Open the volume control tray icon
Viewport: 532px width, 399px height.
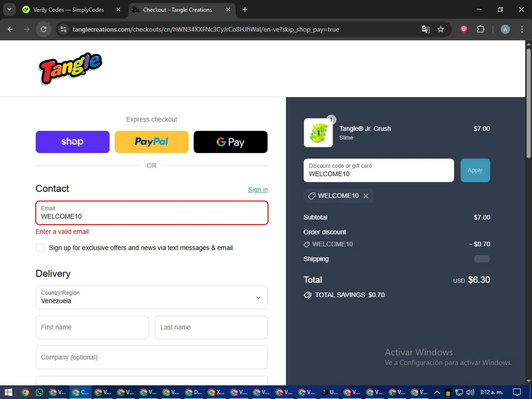[x=470, y=392]
